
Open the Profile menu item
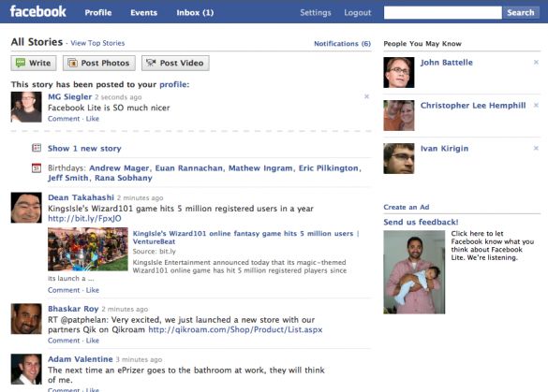click(x=98, y=12)
